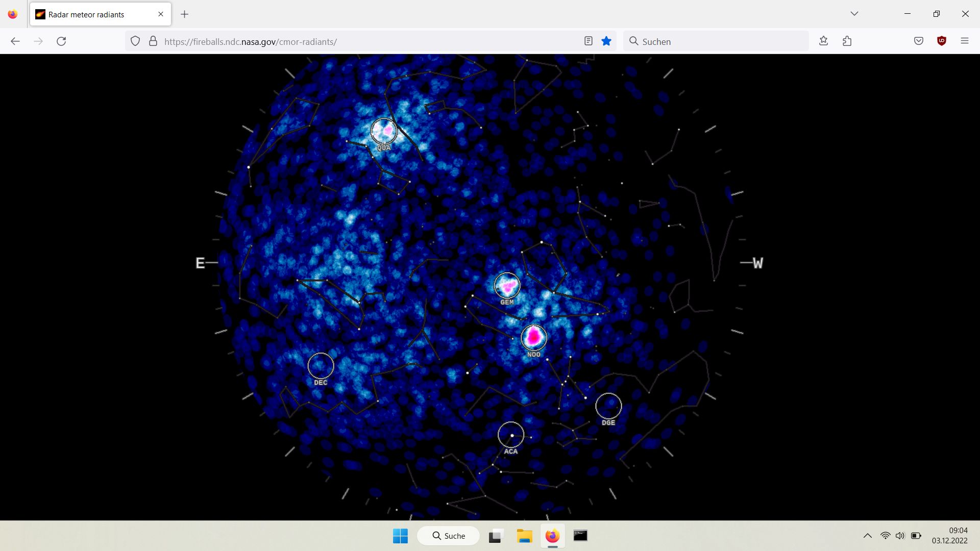Image resolution: width=980 pixels, height=551 pixels.
Task: Click the battery status tray icon
Action: tap(916, 536)
